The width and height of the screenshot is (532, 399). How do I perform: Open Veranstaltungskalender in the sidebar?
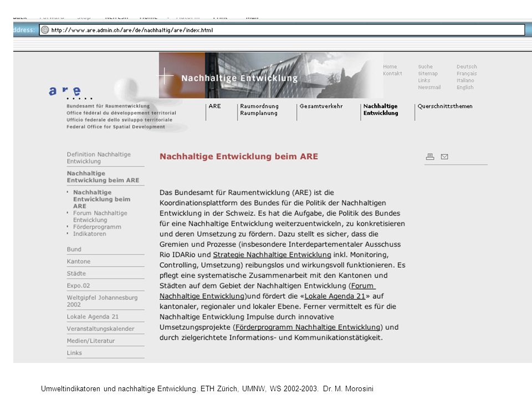[100, 329]
